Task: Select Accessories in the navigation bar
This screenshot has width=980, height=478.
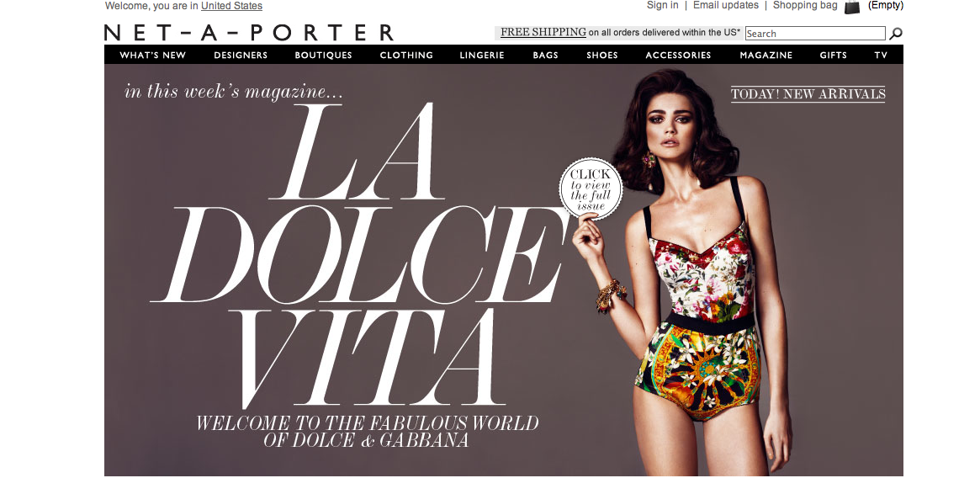Action: coord(678,55)
